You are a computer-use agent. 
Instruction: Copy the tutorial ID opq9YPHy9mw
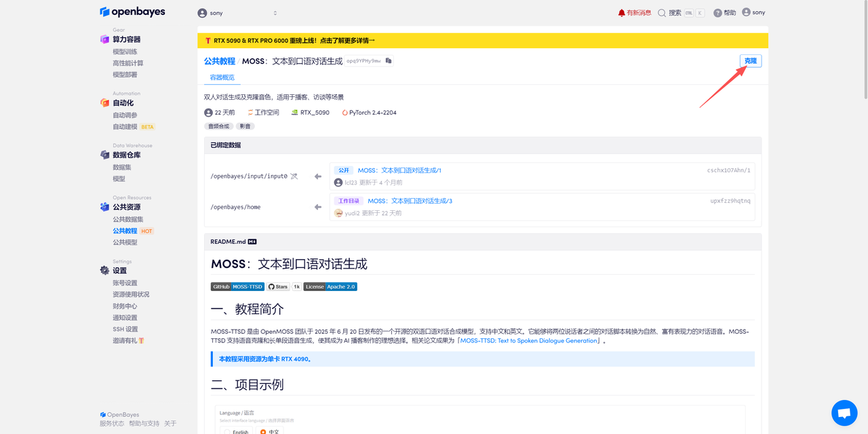pos(389,61)
